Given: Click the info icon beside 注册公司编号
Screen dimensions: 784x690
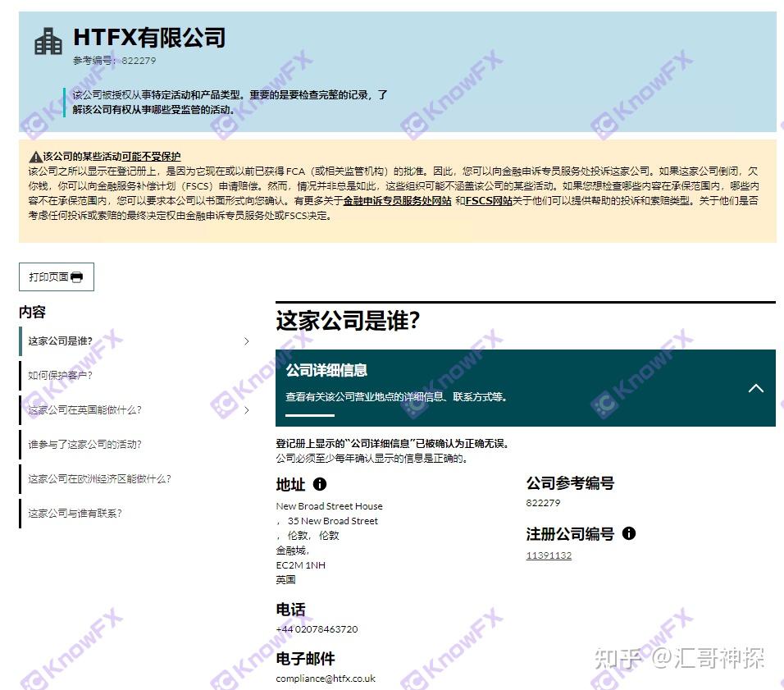Looking at the screenshot, I should (629, 534).
